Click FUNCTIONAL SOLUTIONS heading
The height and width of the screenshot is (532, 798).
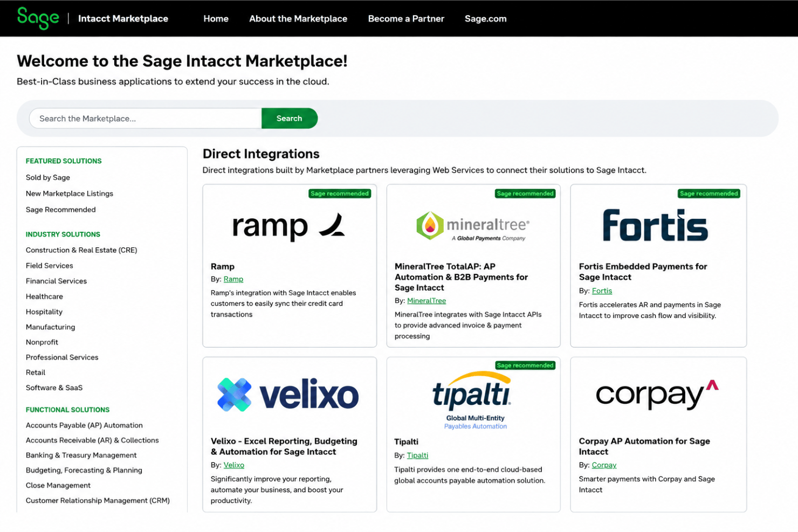pyautogui.click(x=67, y=410)
